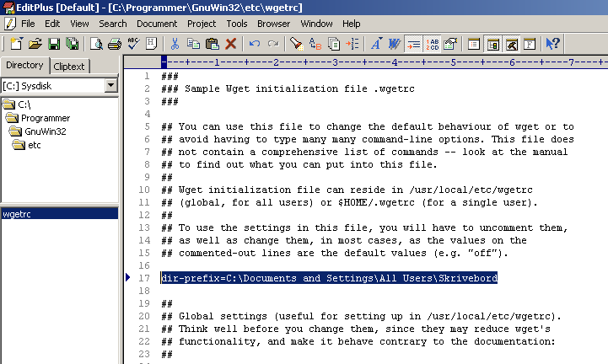Viewport: 608px width, 364px height.
Task: Click the selected dir-prefix line text
Action: [x=329, y=278]
